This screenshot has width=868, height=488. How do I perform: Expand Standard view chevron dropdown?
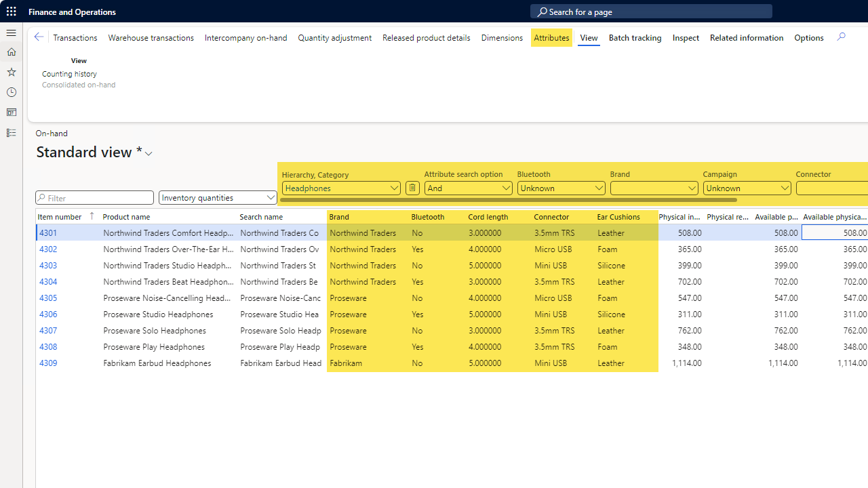coord(149,154)
